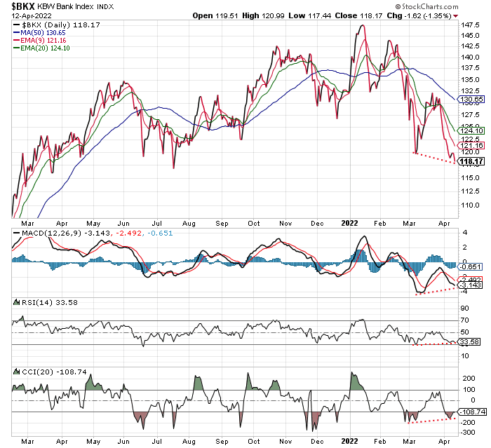
Task: Click the EMA(20) 124.10 legend entry
Action: [41, 48]
